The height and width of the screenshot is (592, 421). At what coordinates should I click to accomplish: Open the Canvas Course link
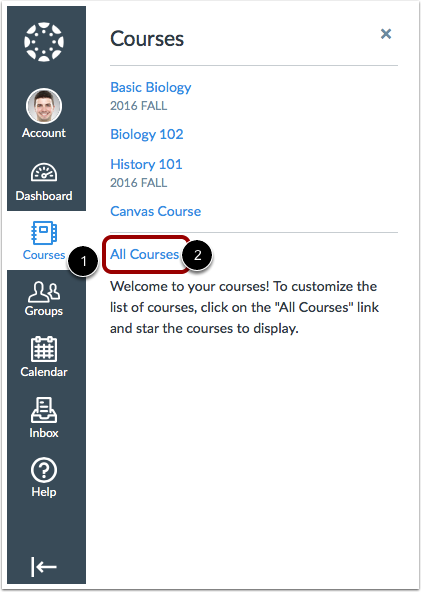156,211
